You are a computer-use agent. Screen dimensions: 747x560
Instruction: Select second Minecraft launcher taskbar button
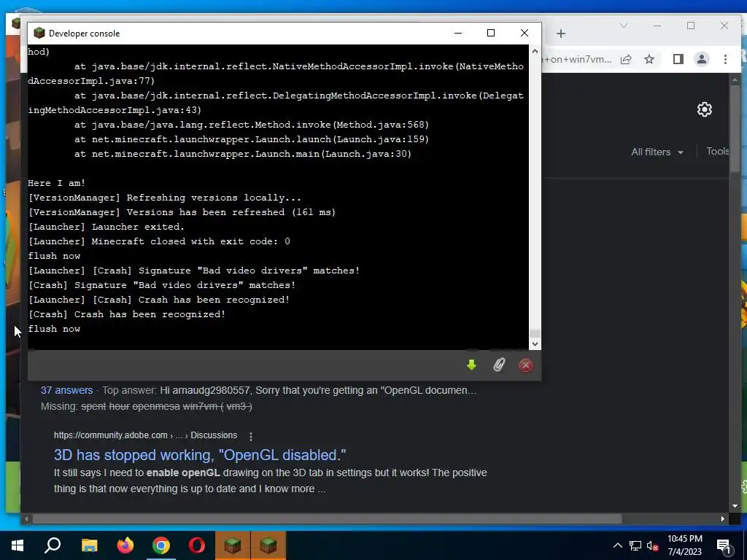[x=268, y=545]
